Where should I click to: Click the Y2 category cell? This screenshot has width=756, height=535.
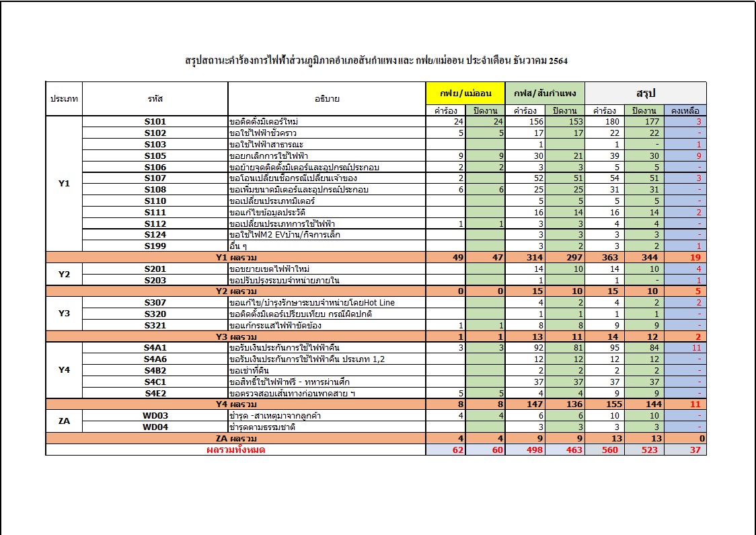click(x=64, y=275)
